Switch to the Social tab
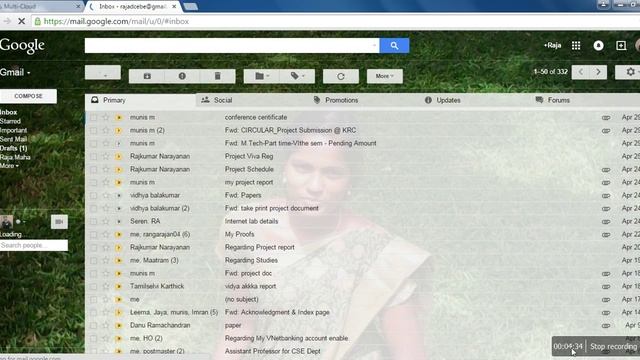The image size is (640, 360). (x=251, y=100)
